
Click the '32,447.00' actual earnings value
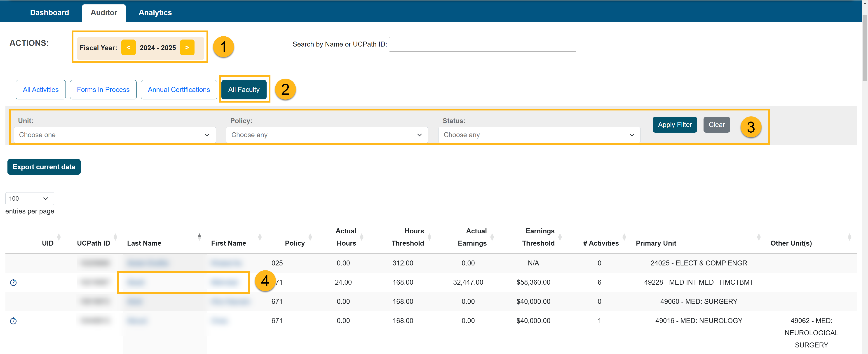tap(468, 282)
